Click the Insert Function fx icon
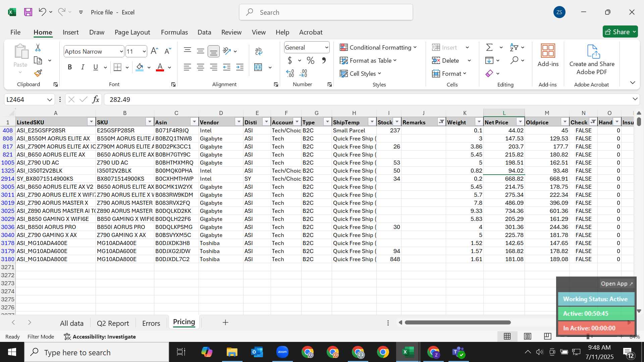The height and width of the screenshot is (362, 644). 96,100
